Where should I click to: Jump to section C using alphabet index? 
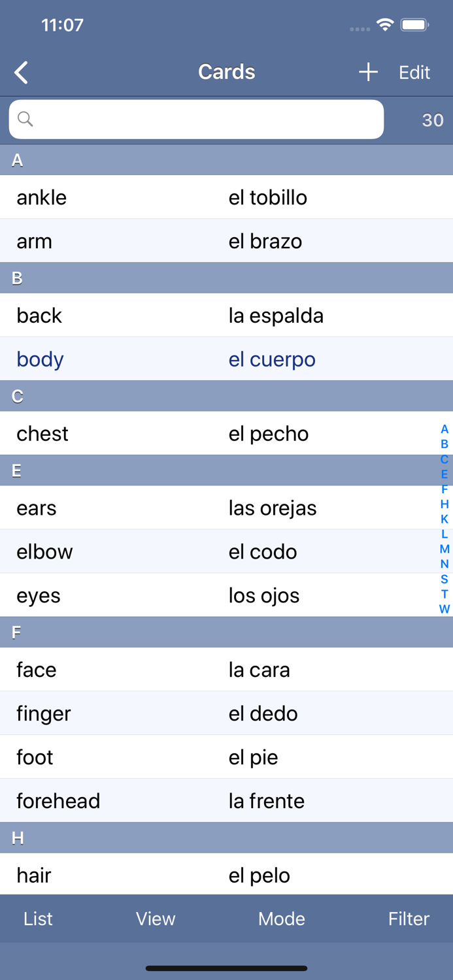click(444, 459)
